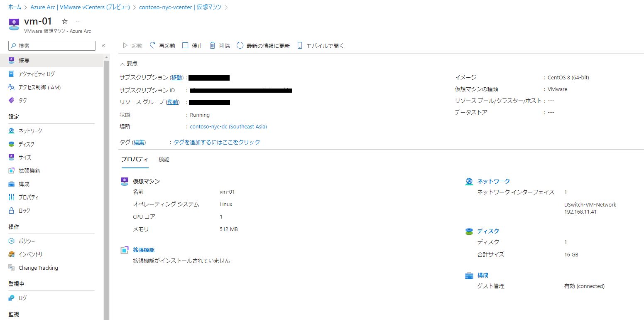
Task: Open the more options ellipsis near vm-01
Action: point(78,21)
